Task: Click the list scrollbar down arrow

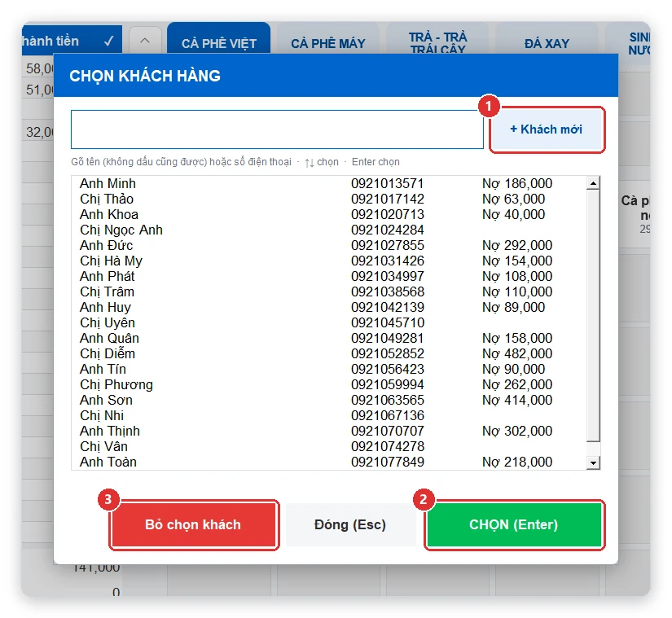Action: [593, 462]
